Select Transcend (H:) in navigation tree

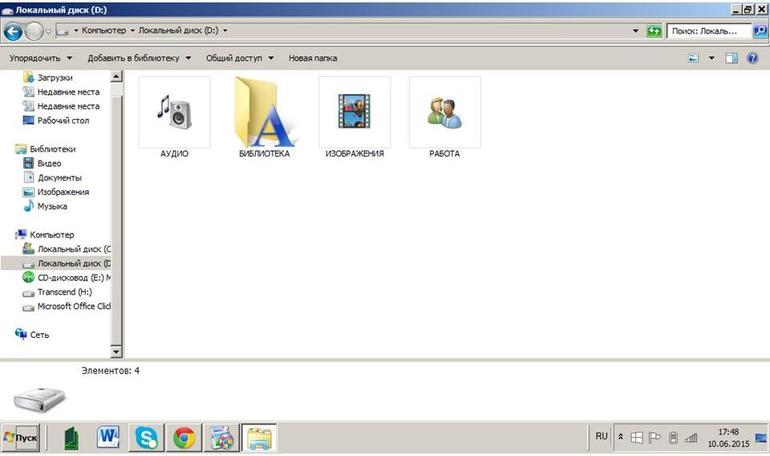64,292
